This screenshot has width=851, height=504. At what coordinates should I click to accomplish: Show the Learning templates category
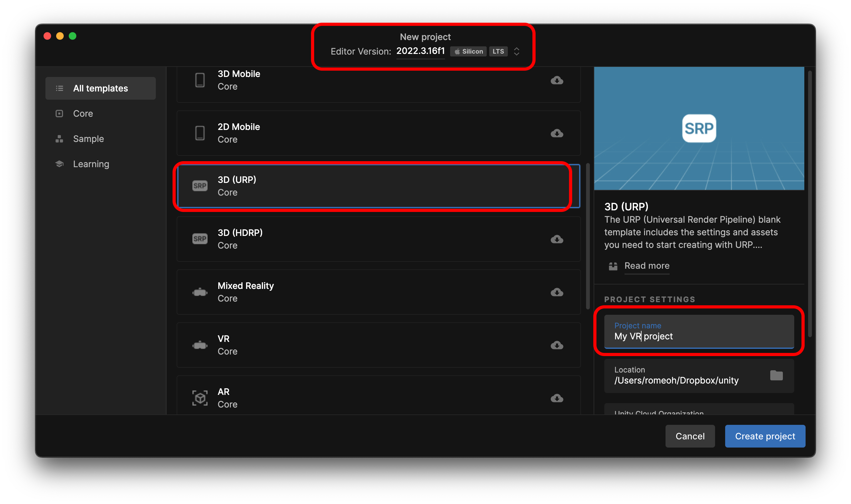91,164
